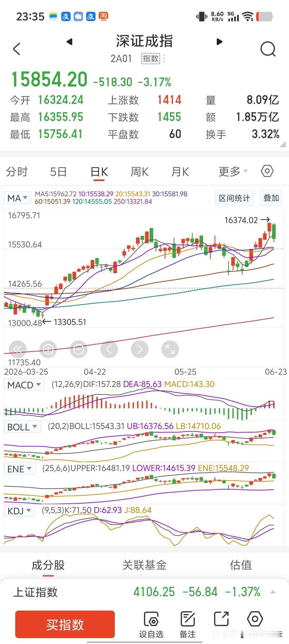Tap the 叠加 overlay button

tap(271, 198)
